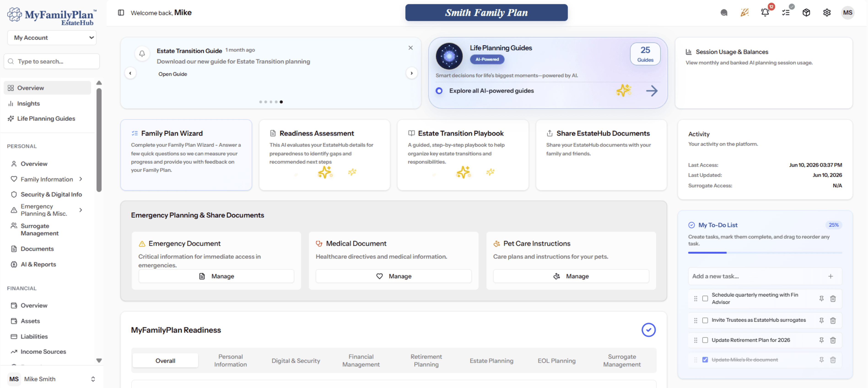This screenshot has height=388, width=868.
Task: Open the Readiness Assessment card
Action: [324, 155]
